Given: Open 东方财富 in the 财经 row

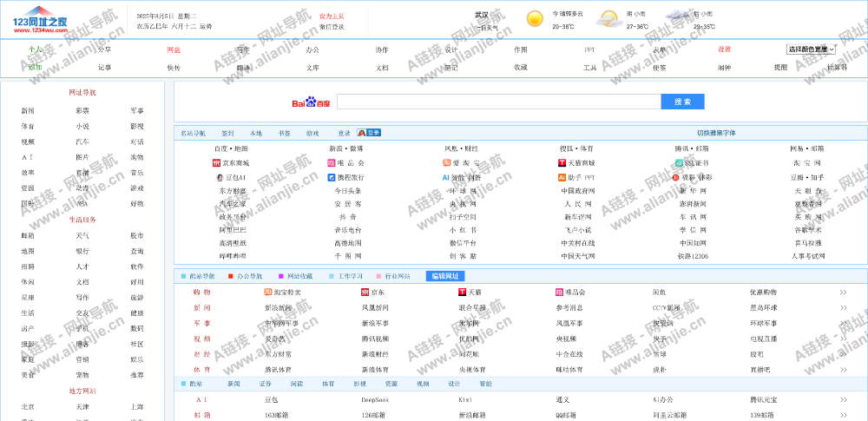Looking at the screenshot, I should 279,354.
